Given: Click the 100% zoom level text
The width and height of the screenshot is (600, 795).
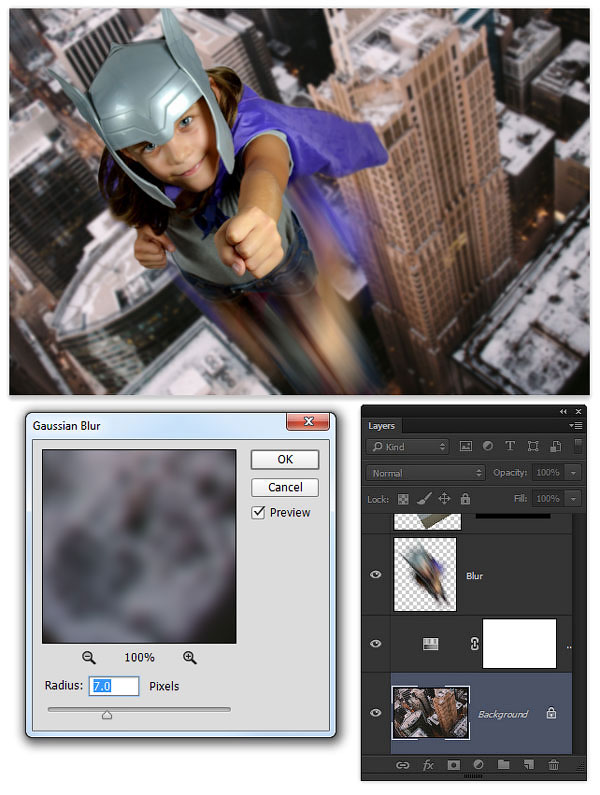Looking at the screenshot, I should pos(139,658).
